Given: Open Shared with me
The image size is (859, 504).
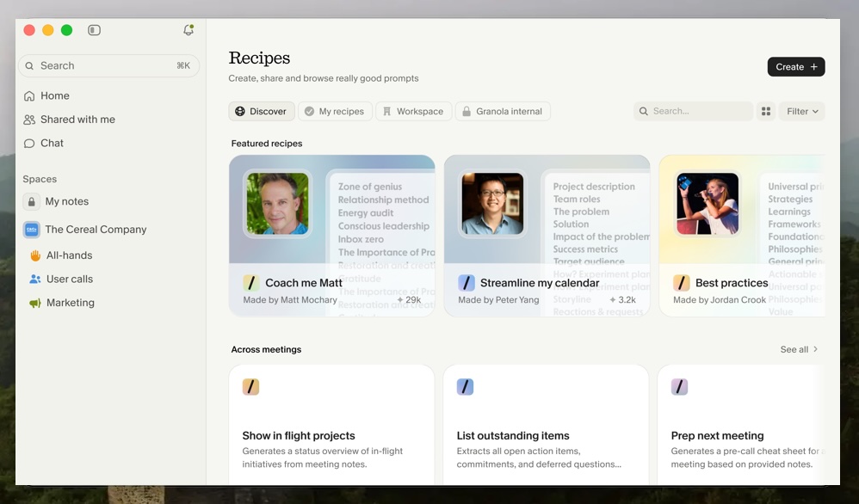Looking at the screenshot, I should coord(77,120).
